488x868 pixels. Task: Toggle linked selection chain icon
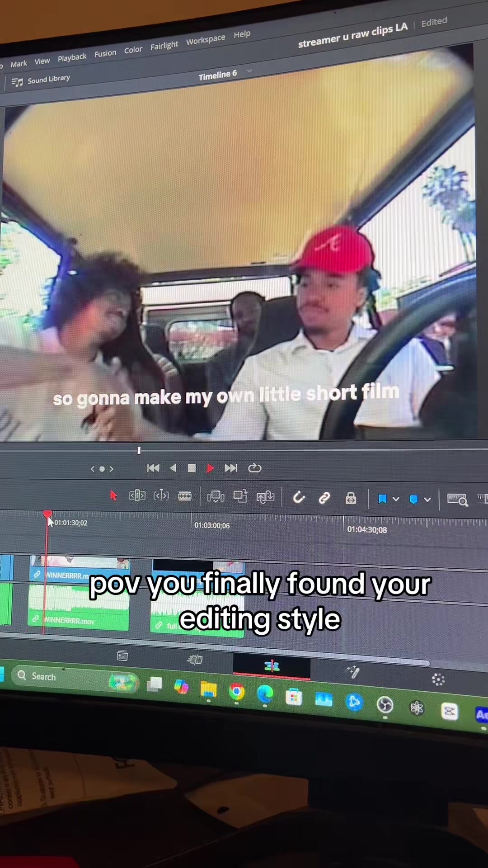tap(324, 498)
